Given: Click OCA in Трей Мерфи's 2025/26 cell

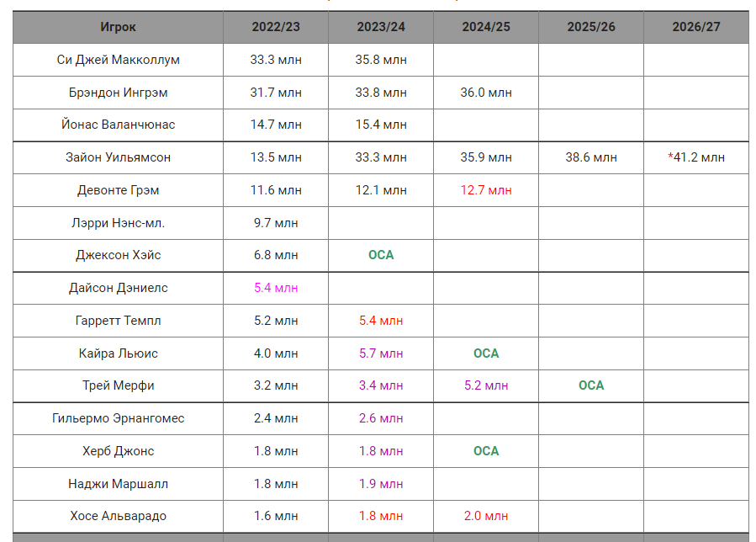Looking at the screenshot, I should [591, 385].
